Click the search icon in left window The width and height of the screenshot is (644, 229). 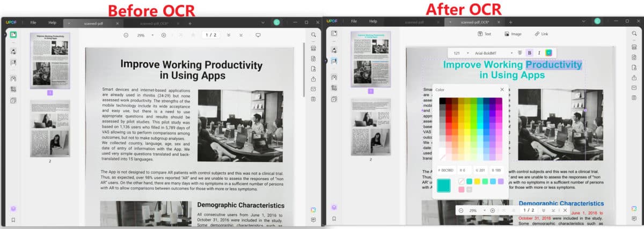(313, 35)
